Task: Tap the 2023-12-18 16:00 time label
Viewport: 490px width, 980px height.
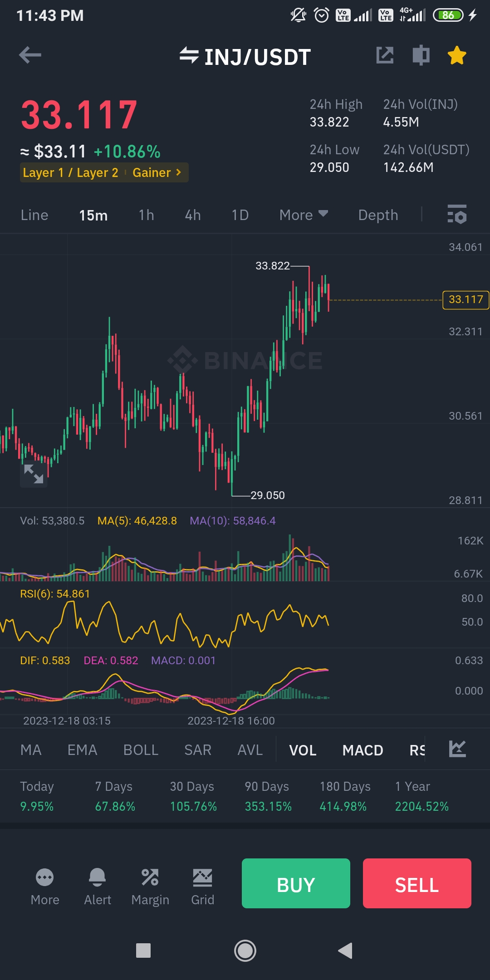Action: 231,721
